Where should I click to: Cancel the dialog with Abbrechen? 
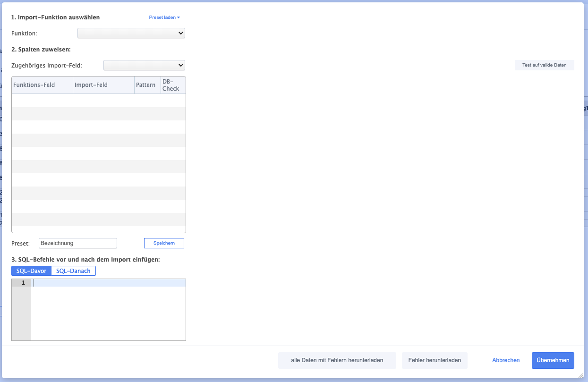coord(506,360)
